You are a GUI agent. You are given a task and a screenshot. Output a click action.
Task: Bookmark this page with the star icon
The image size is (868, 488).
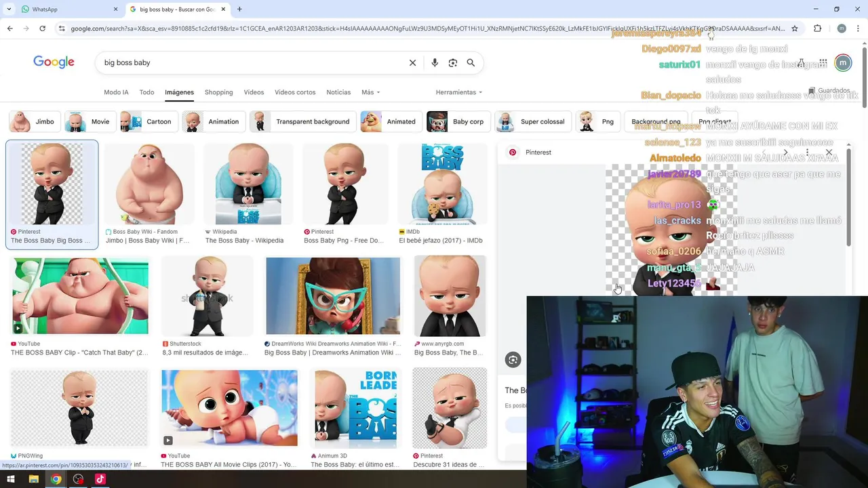tap(795, 28)
